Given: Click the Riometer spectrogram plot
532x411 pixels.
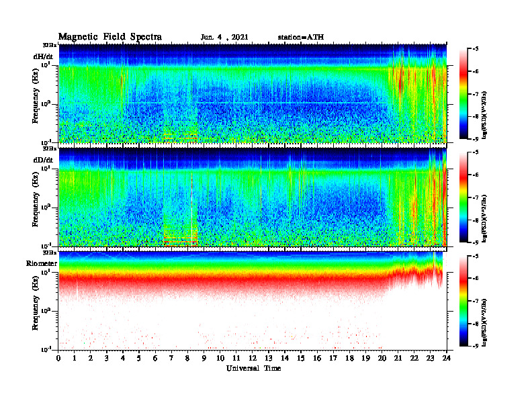Looking at the screenshot, I should point(253,301).
